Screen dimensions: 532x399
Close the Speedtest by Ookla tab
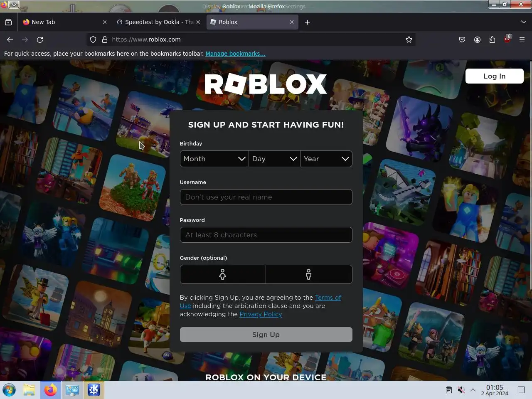click(198, 22)
